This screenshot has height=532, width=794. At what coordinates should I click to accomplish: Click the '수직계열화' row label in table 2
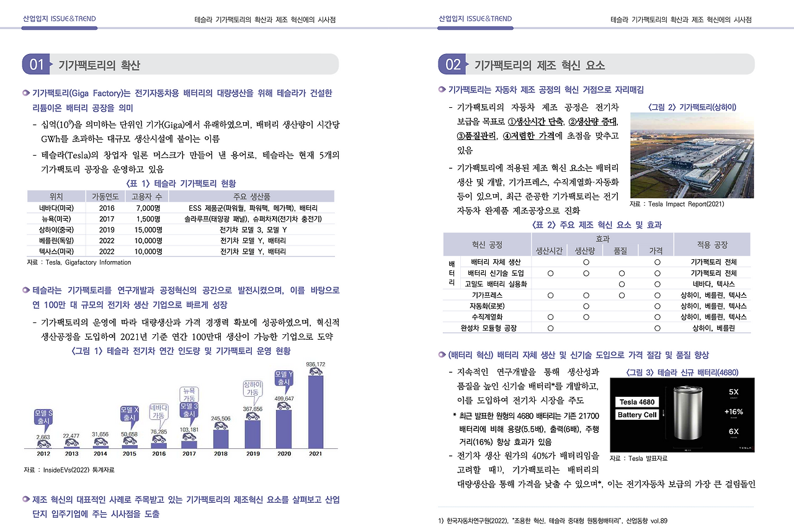pos(487,317)
